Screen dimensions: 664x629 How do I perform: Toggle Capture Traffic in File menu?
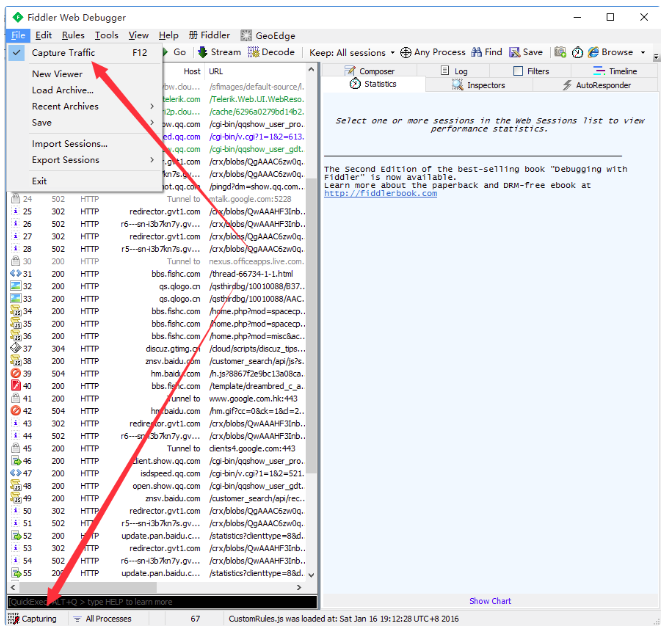tap(84, 53)
